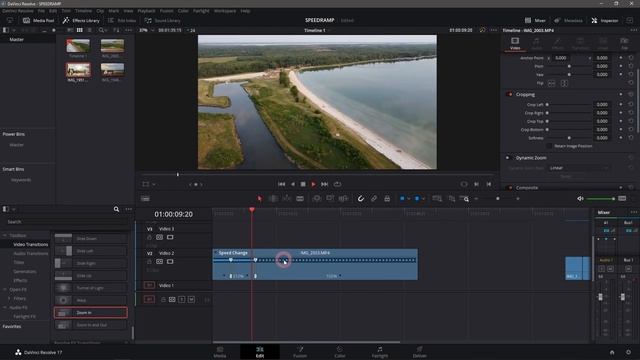Click the Flag color button
Screen dimensions: 640x360
pos(402,199)
